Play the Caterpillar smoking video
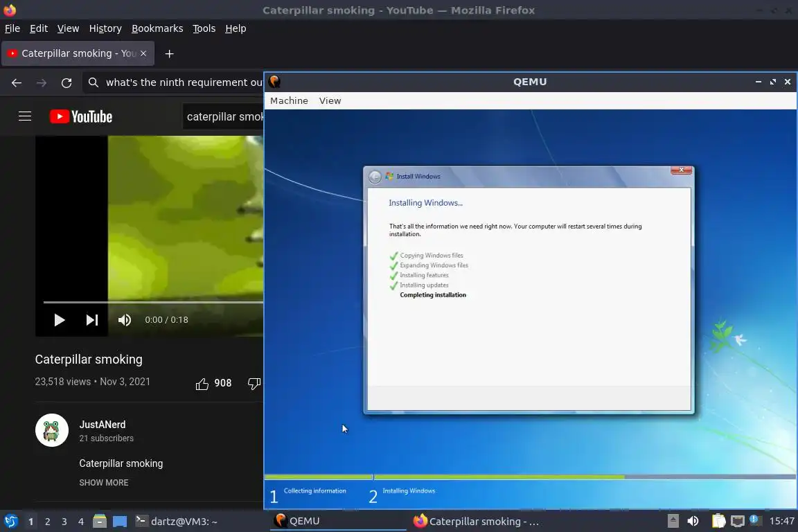798x532 pixels. (x=59, y=320)
